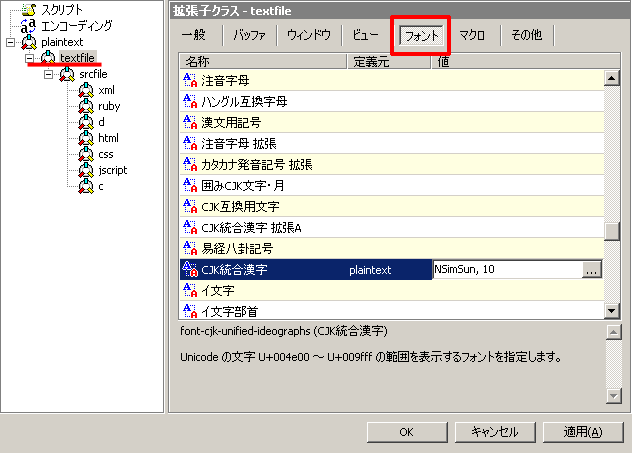Select the CJK互換用文字 row
632x453 pixels.
coord(392,206)
